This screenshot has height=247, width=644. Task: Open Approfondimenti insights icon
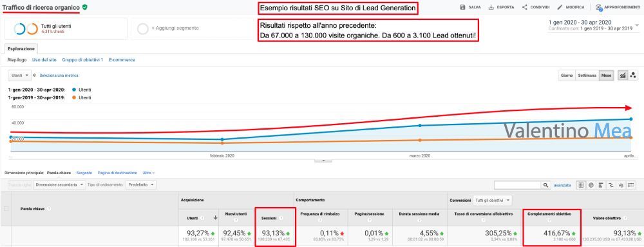point(598,7)
